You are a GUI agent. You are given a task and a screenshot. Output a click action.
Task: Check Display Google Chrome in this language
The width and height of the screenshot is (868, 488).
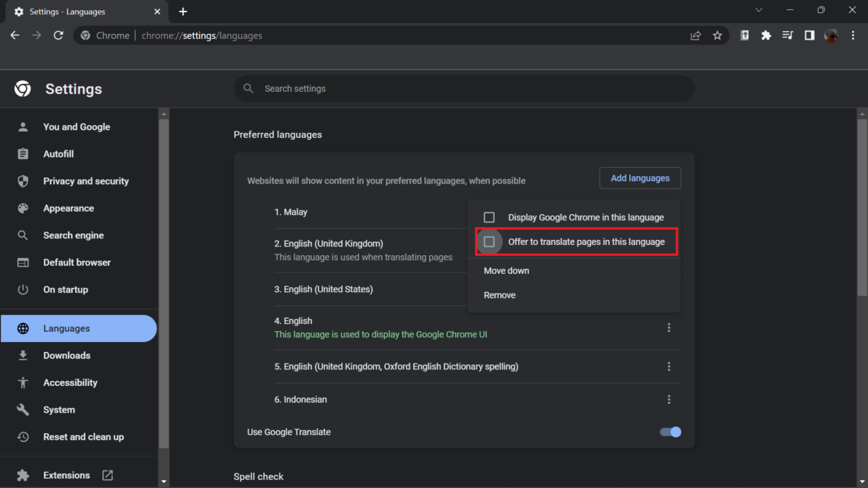point(489,218)
